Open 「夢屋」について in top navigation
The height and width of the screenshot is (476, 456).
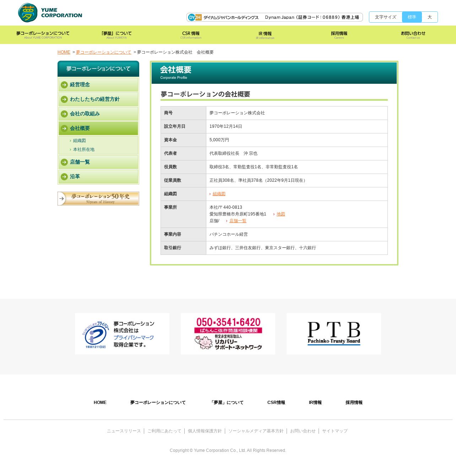pyautogui.click(x=116, y=35)
